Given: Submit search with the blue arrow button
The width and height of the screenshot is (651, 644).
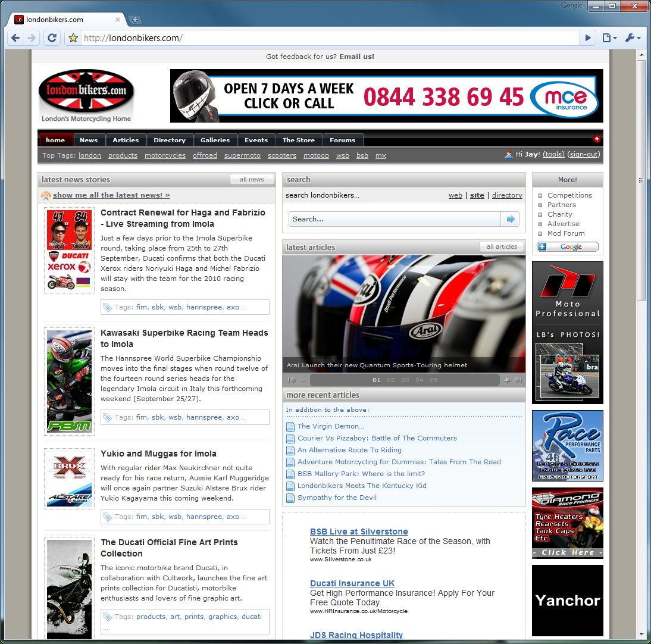Looking at the screenshot, I should click(x=510, y=219).
